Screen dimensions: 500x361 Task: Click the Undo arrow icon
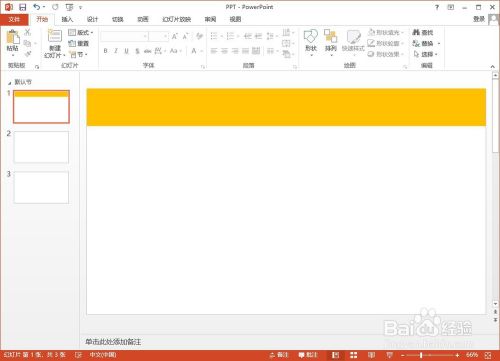(37, 7)
